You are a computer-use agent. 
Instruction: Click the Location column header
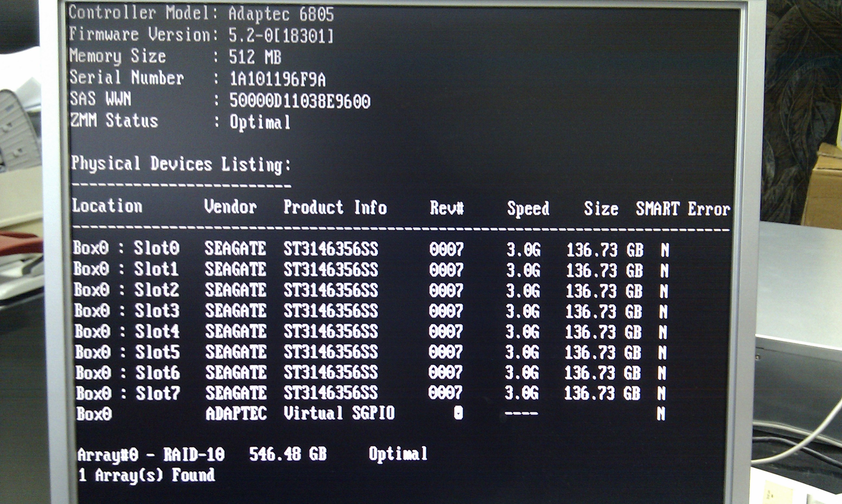pos(107,206)
